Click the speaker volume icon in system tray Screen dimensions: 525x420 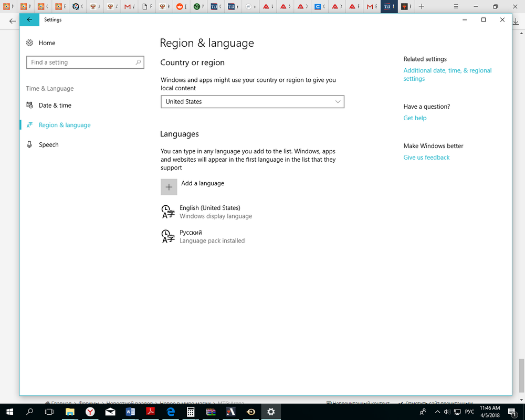click(x=447, y=412)
